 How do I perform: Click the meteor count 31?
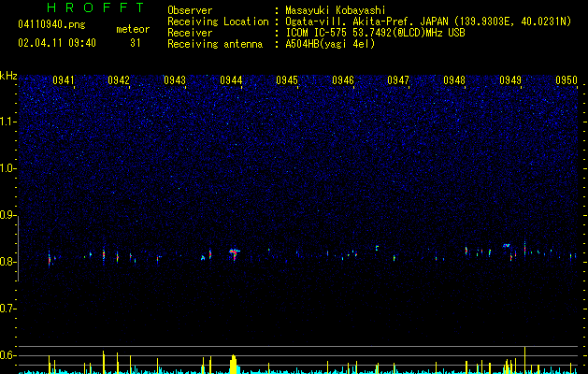135,43
